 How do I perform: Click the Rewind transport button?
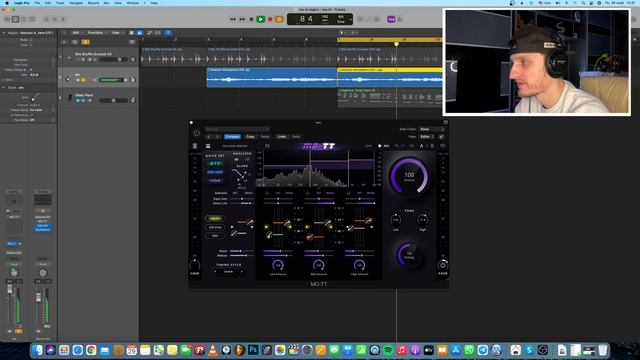point(233,19)
